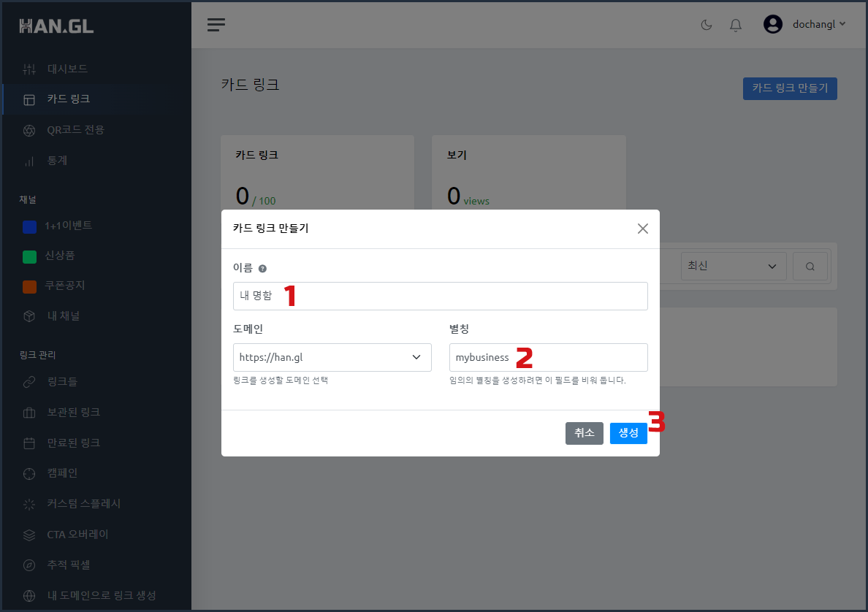Click the search magnifier button
Viewport: 868px width, 612px height.
pos(810,267)
